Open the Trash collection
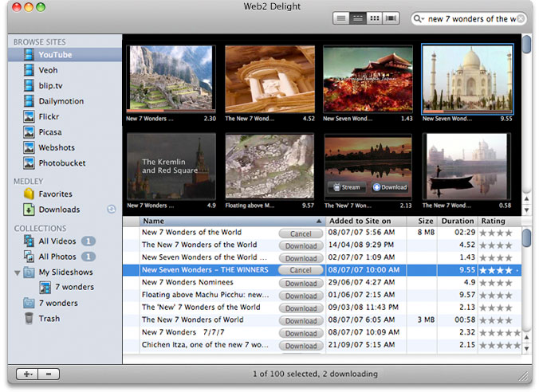 tap(49, 319)
